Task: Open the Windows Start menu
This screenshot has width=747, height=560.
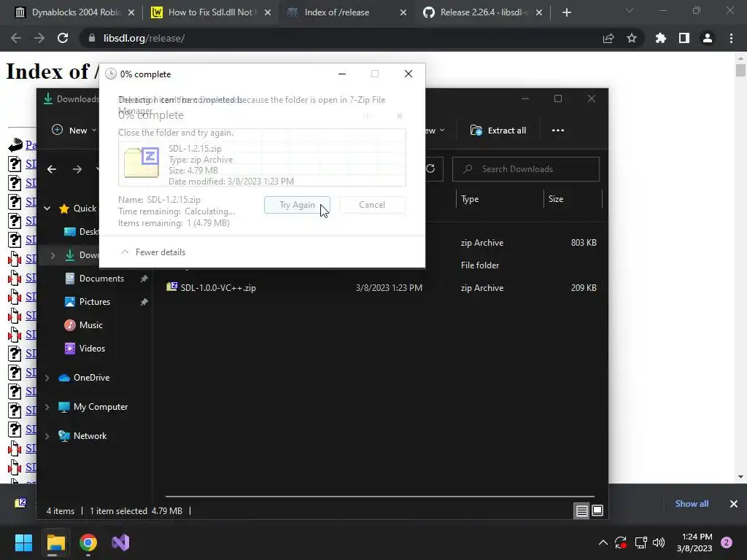Action: click(x=23, y=542)
